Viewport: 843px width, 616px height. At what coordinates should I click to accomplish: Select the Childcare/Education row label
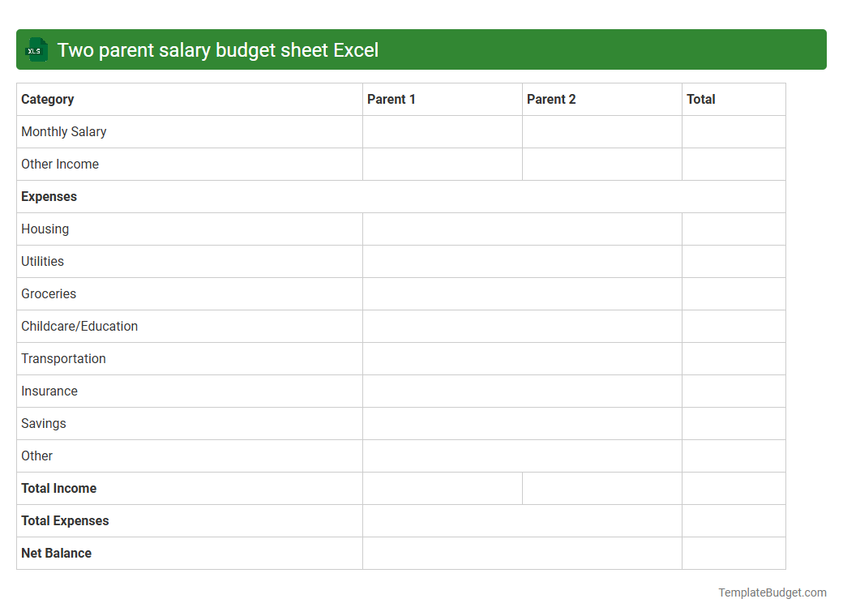[x=79, y=326]
